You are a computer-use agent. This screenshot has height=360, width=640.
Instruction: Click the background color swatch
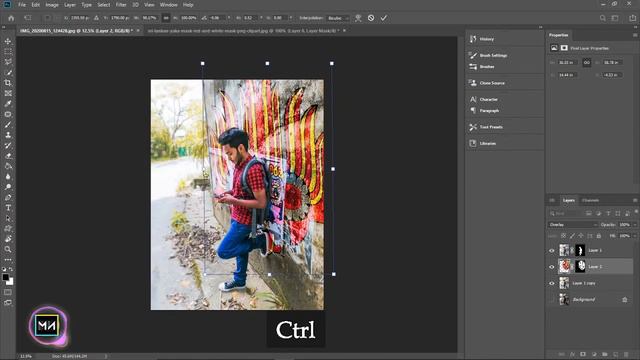(x=10, y=282)
